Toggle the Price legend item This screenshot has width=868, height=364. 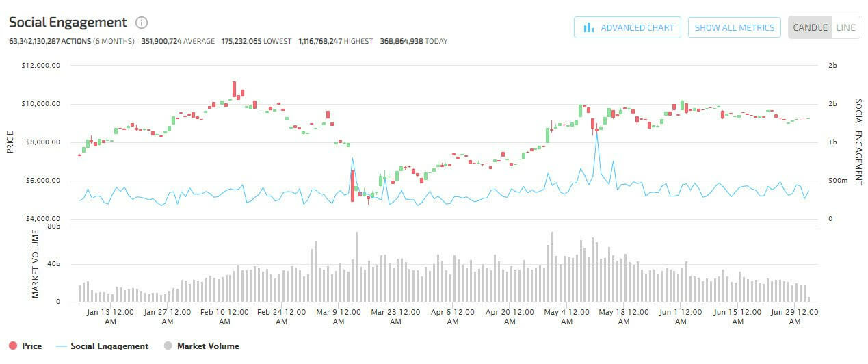coord(25,346)
